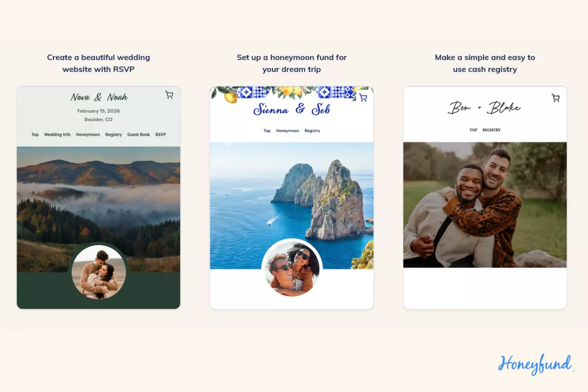Select Honeymoon on Sienna & Seb site
The height and width of the screenshot is (392, 588).
tap(287, 131)
